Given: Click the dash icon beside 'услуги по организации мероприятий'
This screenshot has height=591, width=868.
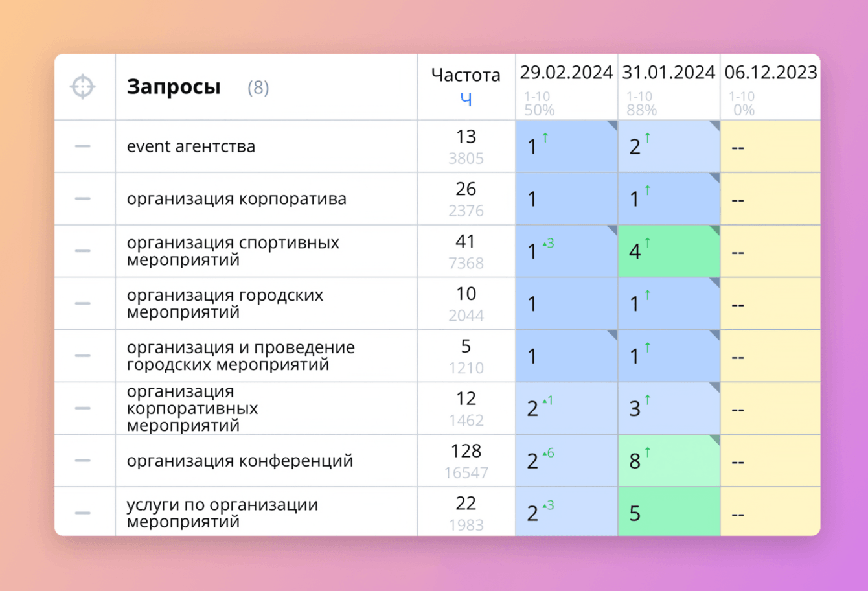Looking at the screenshot, I should point(83,513).
